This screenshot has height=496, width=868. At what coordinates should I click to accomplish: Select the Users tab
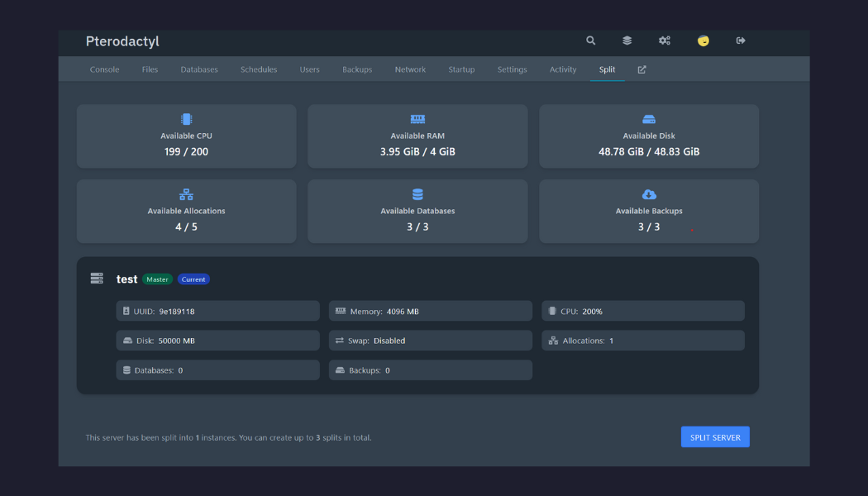(309, 69)
